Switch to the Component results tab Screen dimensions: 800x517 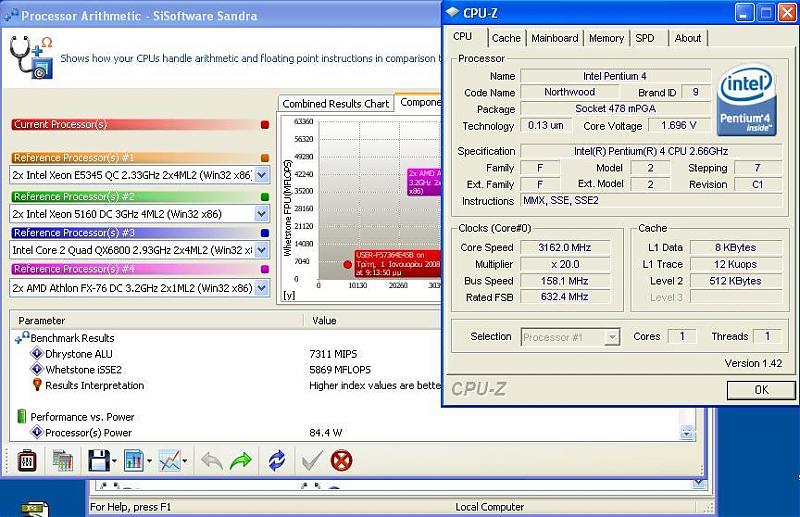click(x=419, y=102)
